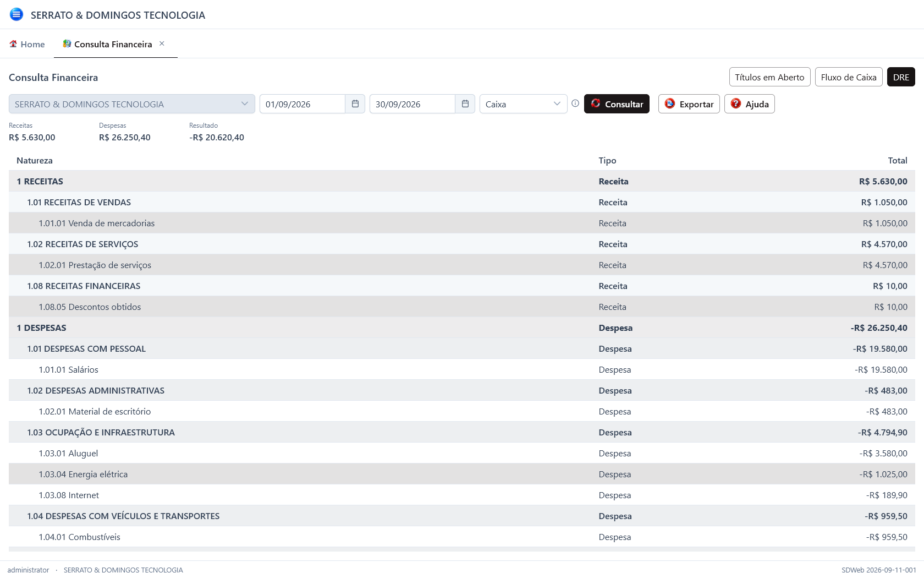This screenshot has width=924, height=578.
Task: Click the info icon beside Caixa
Action: coord(575,103)
